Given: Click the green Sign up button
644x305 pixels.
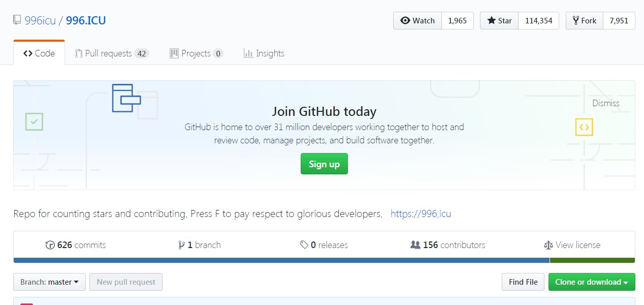Looking at the screenshot, I should 324,164.
